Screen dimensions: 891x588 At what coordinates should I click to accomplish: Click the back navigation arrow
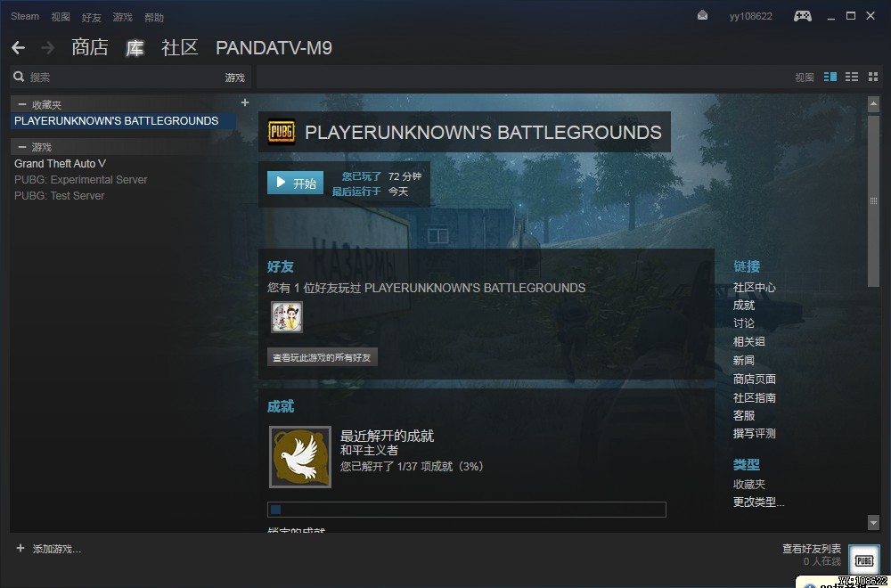pyautogui.click(x=18, y=48)
